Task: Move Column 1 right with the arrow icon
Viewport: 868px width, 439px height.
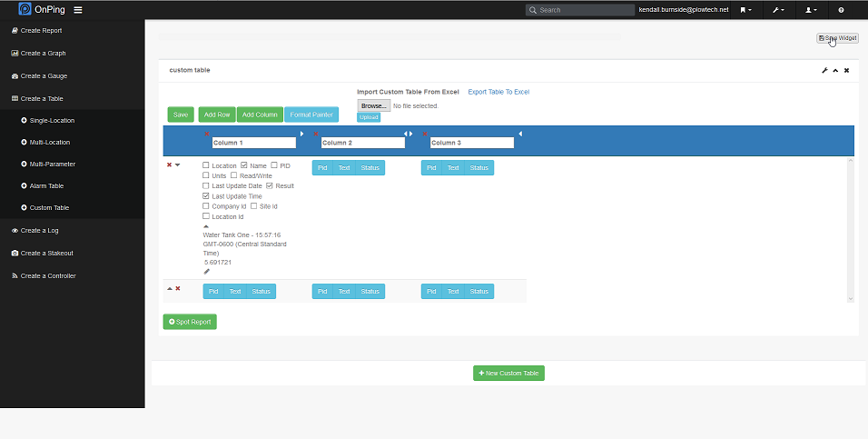Action: (301, 134)
